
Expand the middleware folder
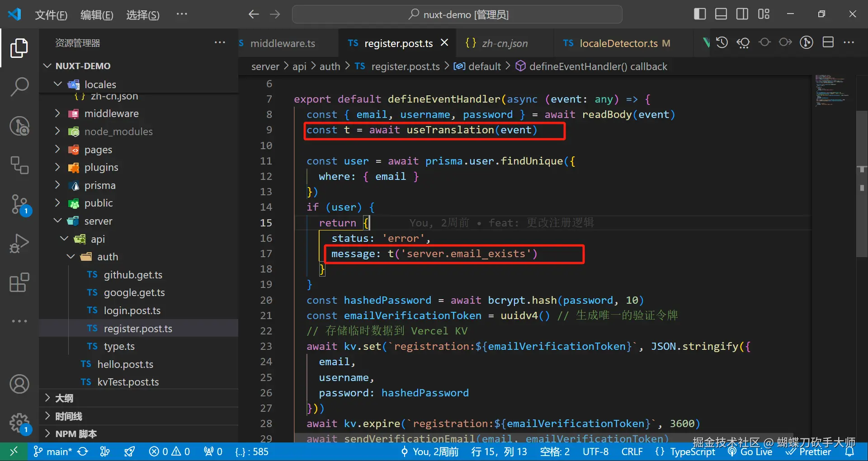point(111,113)
